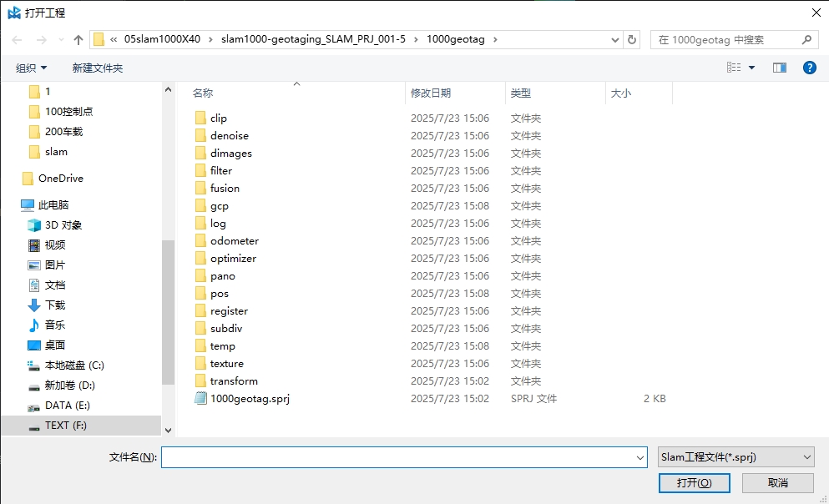Click the 下载 download arrow icon

(x=34, y=305)
